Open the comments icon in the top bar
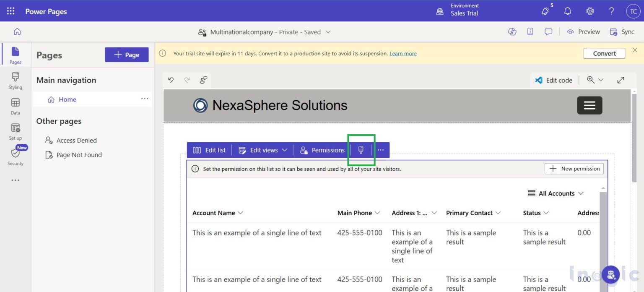This screenshot has width=644, height=292. tap(548, 31)
